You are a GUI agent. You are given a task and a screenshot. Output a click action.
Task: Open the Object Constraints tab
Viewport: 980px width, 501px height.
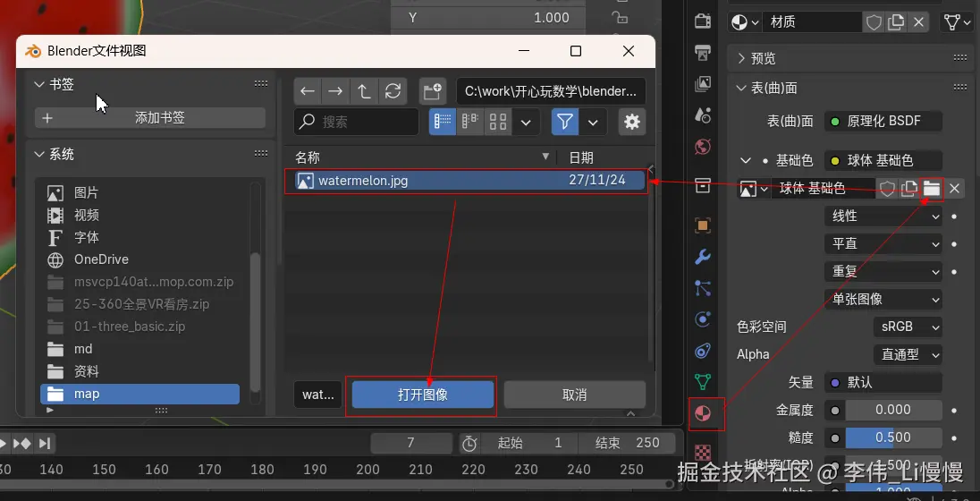tap(703, 351)
